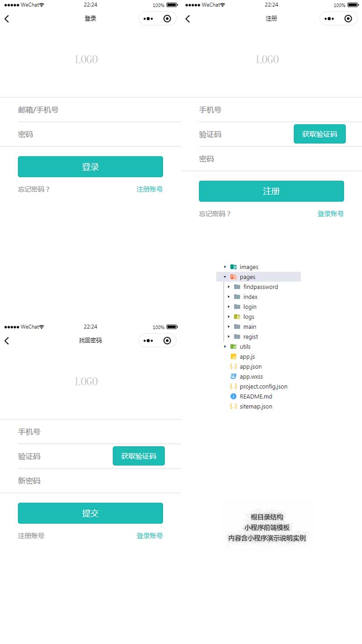Click the battery icon on the 登录 screen
The height and width of the screenshot is (644, 362).
pos(172,5)
